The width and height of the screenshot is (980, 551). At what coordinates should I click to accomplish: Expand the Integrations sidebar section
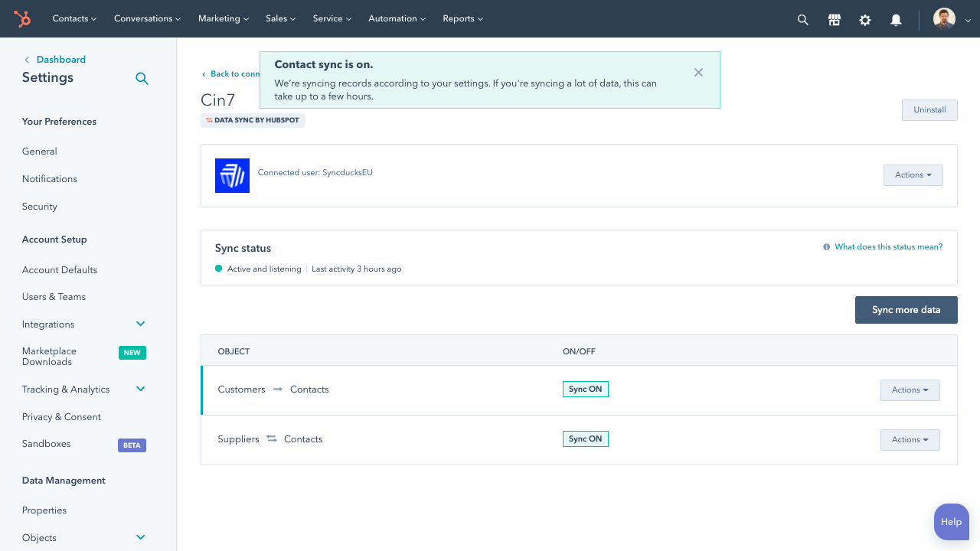[x=140, y=324]
